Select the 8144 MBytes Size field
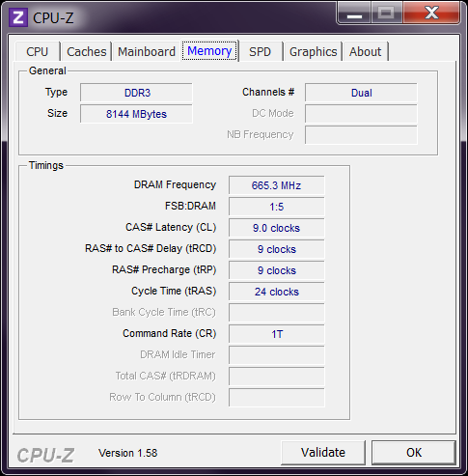 coord(136,114)
